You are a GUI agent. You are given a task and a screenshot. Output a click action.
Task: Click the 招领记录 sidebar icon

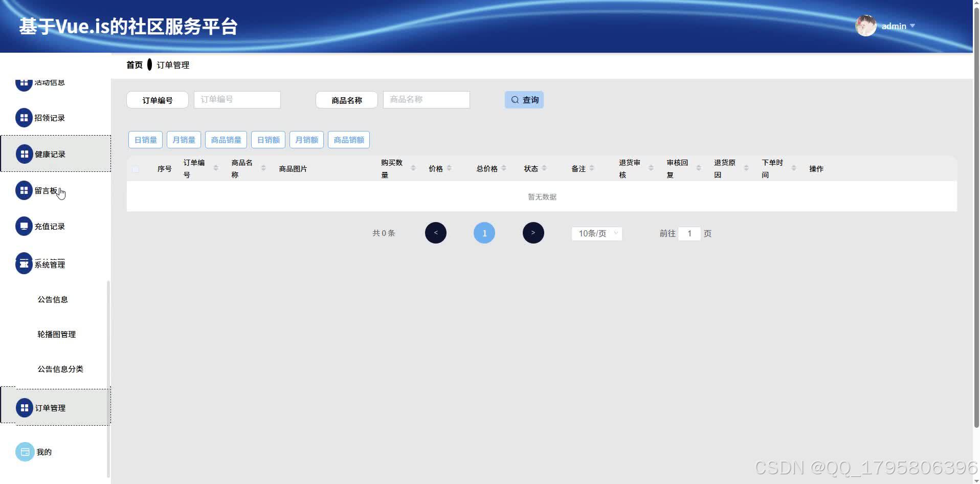click(24, 118)
